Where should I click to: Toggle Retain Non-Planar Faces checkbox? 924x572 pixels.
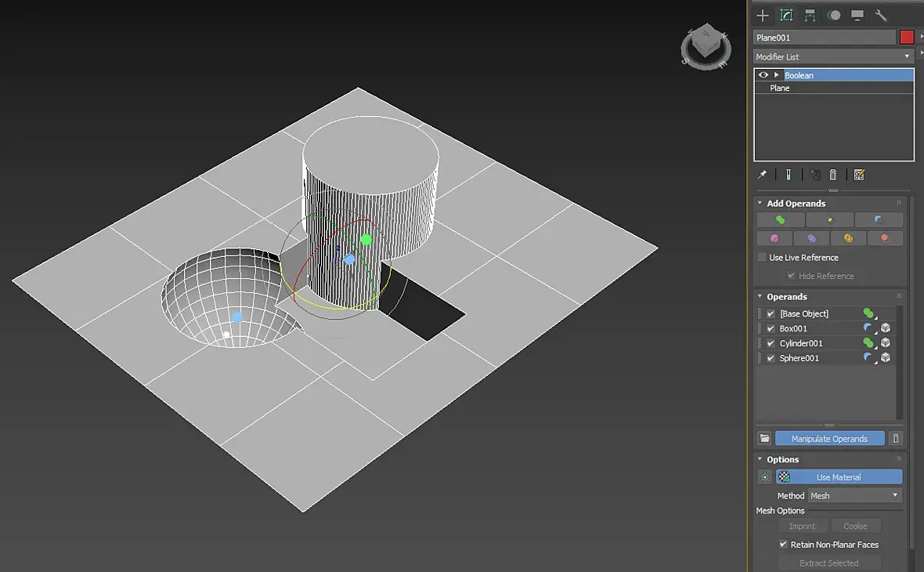[x=783, y=545]
